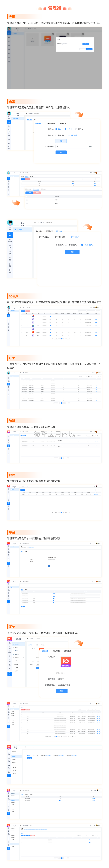This screenshot has width=109, height=868.
Task: Click small 设置 button below 结算方式
Action: (x=61, y=141)
